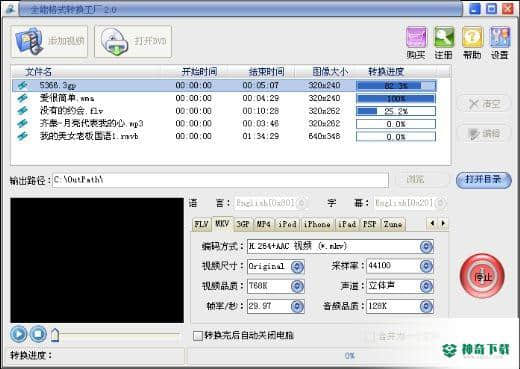Select the file row 我的美女老板国语1.rmvb

click(x=225, y=136)
